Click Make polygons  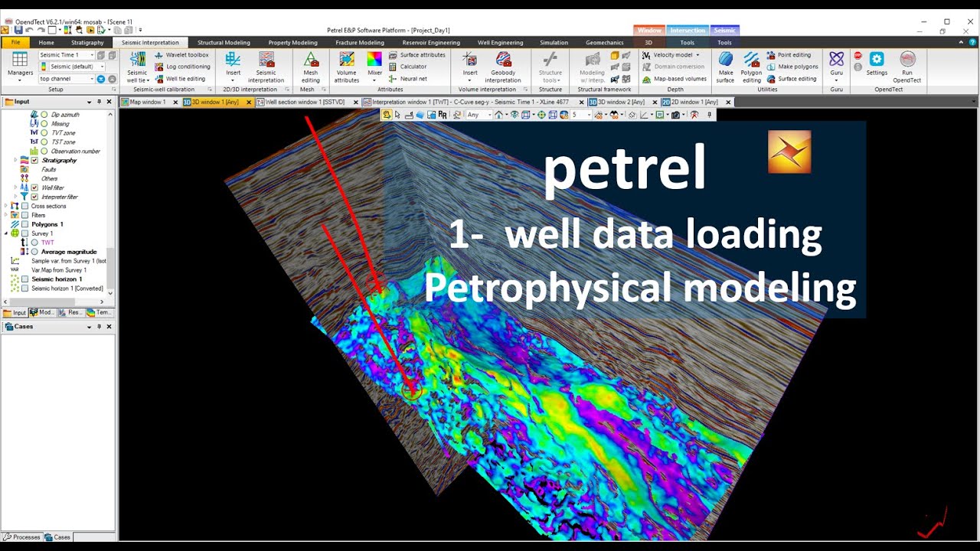pos(792,67)
